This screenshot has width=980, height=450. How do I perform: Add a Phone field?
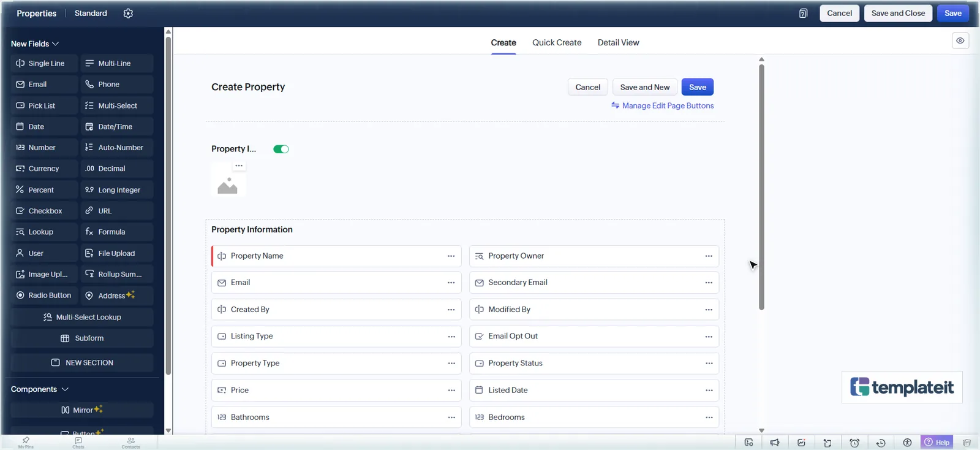(117, 85)
